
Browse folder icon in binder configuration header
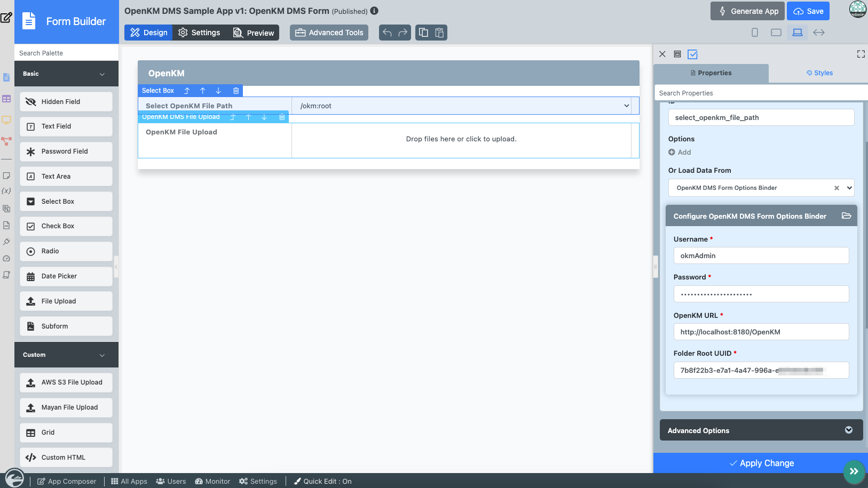[846, 216]
